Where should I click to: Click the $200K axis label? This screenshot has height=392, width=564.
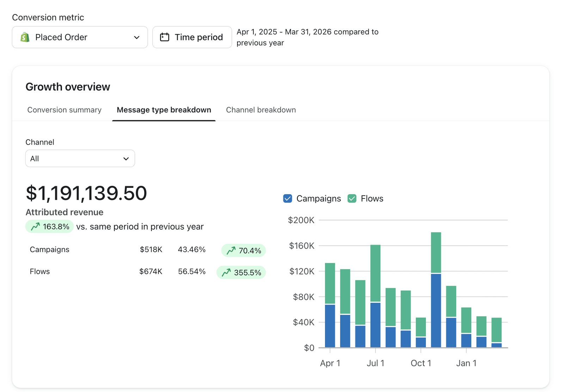301,220
